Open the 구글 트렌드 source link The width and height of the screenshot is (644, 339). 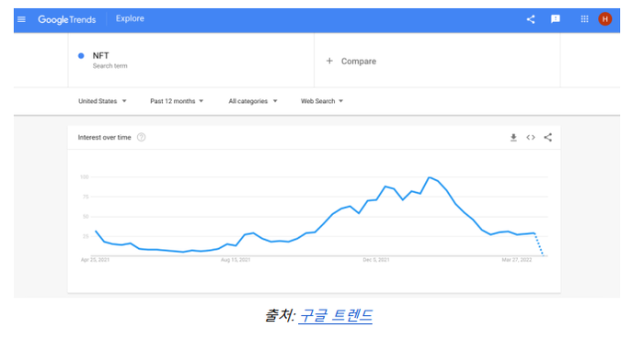[x=335, y=316]
